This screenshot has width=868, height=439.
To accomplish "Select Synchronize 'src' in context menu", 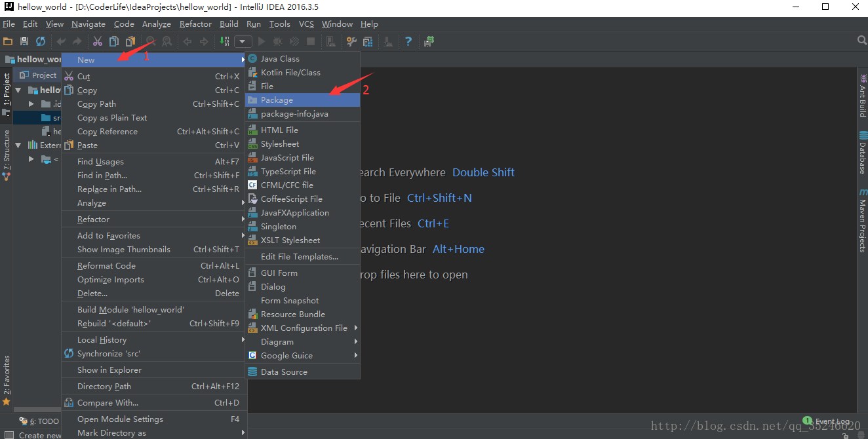I will coord(155,354).
